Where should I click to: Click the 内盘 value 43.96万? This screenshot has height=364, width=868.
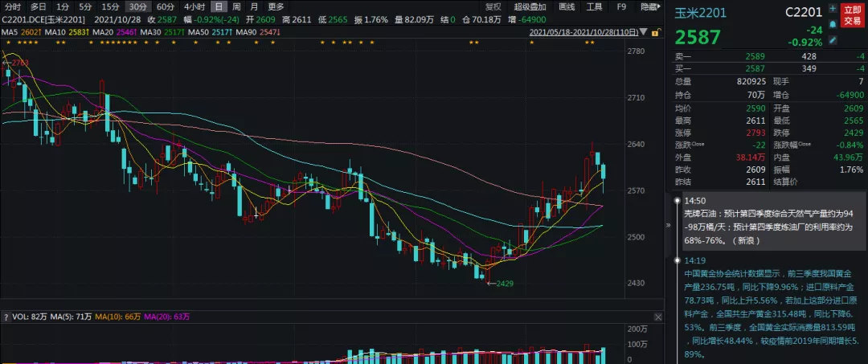(850, 157)
